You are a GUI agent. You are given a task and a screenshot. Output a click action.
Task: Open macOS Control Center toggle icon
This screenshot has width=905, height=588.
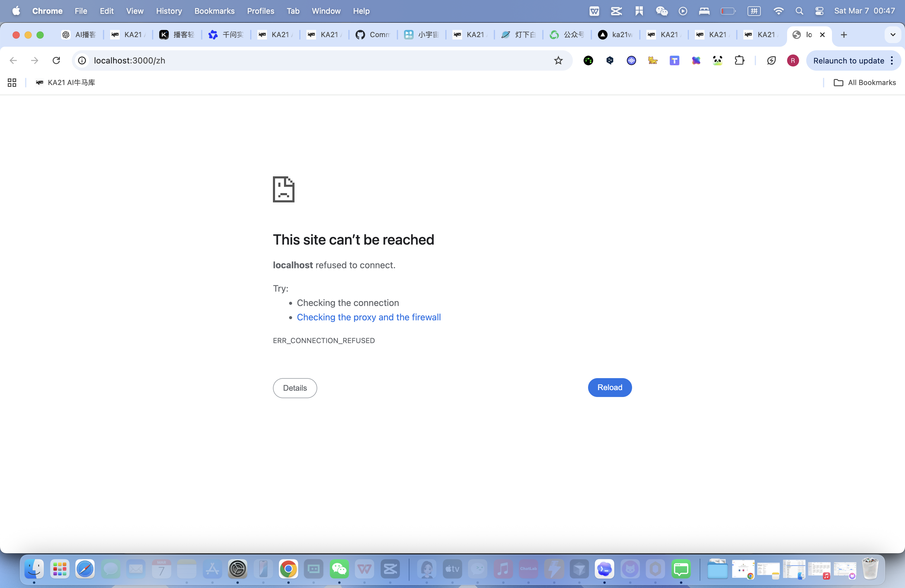tap(819, 11)
